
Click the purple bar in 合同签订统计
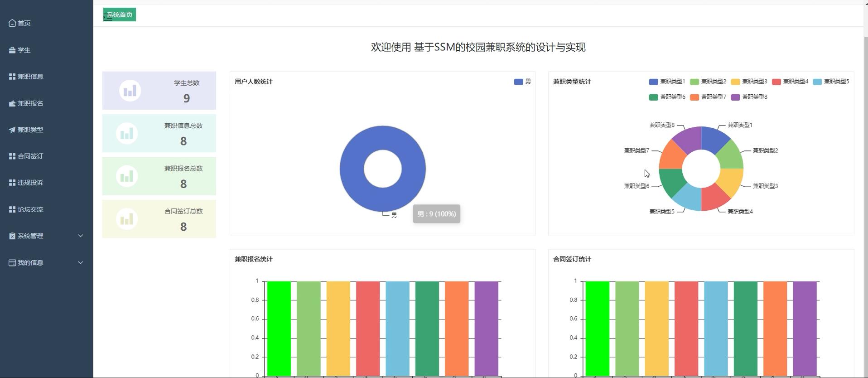tap(805, 328)
